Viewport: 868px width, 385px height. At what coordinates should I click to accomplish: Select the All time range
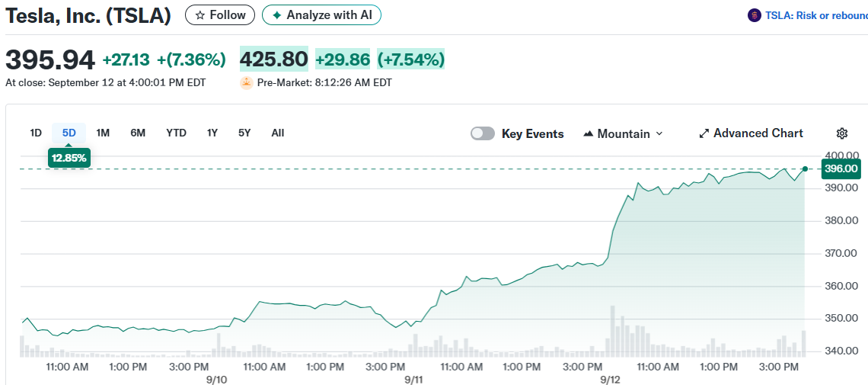point(278,133)
